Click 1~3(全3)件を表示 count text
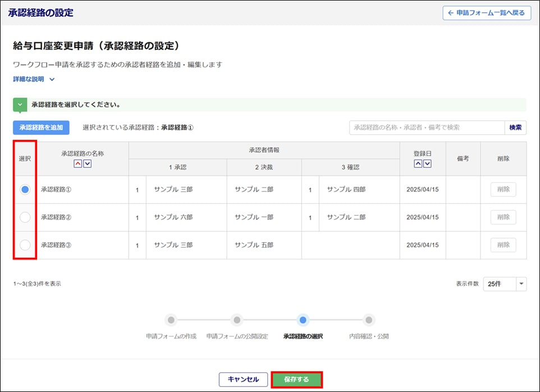The image size is (540, 392). (x=37, y=284)
